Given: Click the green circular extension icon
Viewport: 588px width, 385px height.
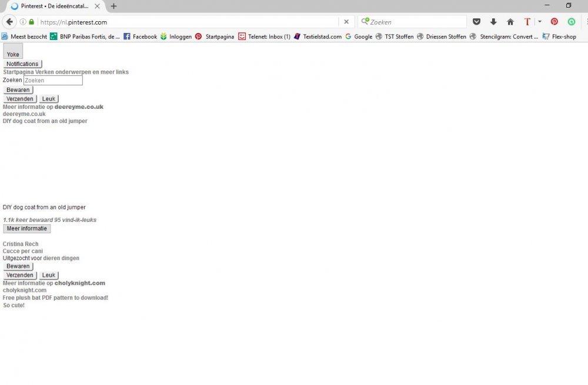Looking at the screenshot, I should click(571, 22).
